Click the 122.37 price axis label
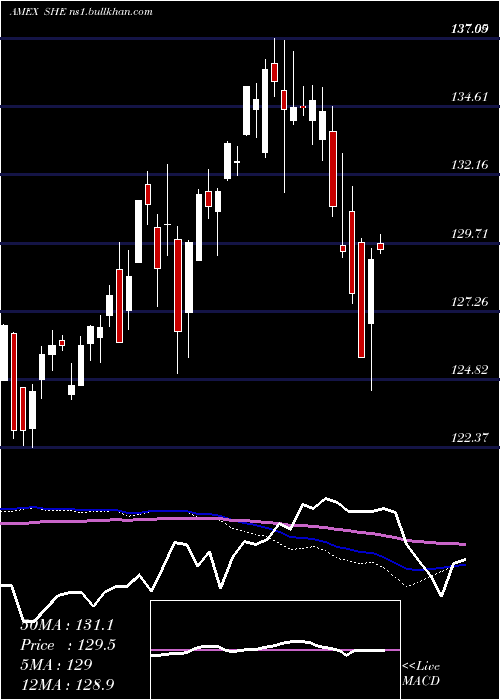 click(469, 438)
